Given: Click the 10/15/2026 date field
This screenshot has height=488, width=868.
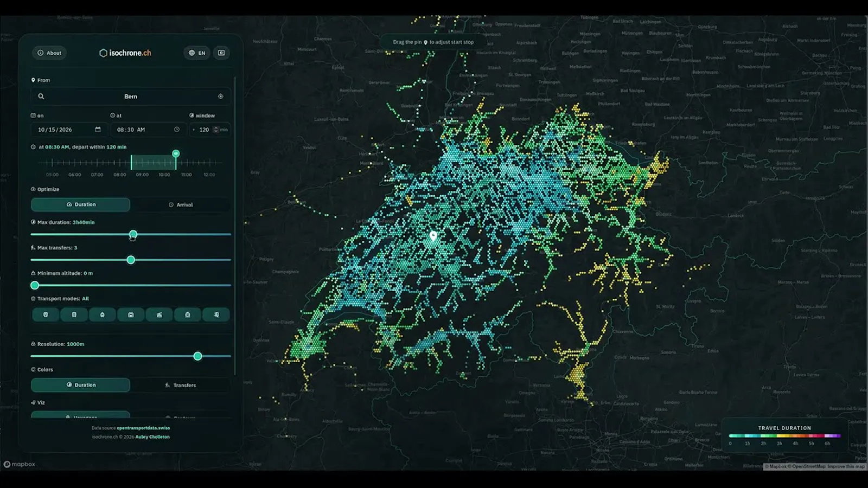Looking at the screenshot, I should coord(69,130).
